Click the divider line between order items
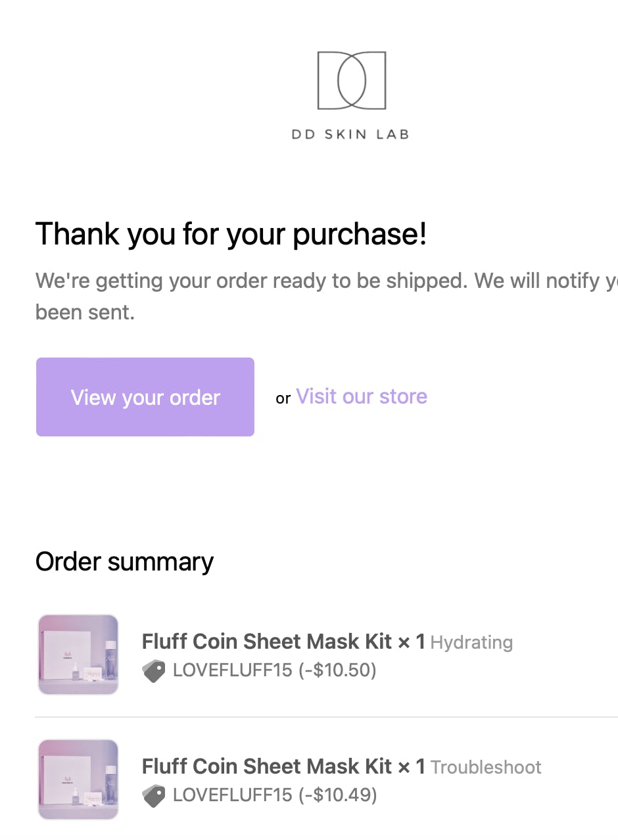Screen dimensions: 618x840 pyautogui.click(x=326, y=717)
